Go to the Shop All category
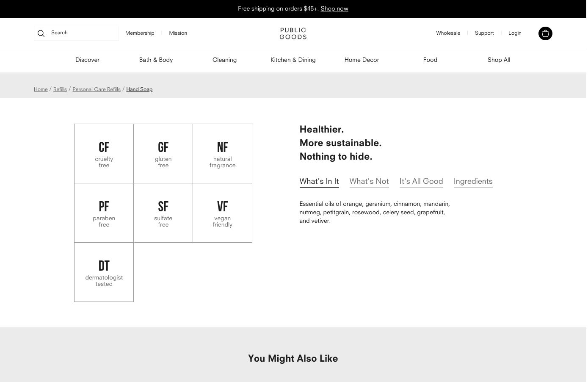588x382 pixels. pyautogui.click(x=499, y=60)
